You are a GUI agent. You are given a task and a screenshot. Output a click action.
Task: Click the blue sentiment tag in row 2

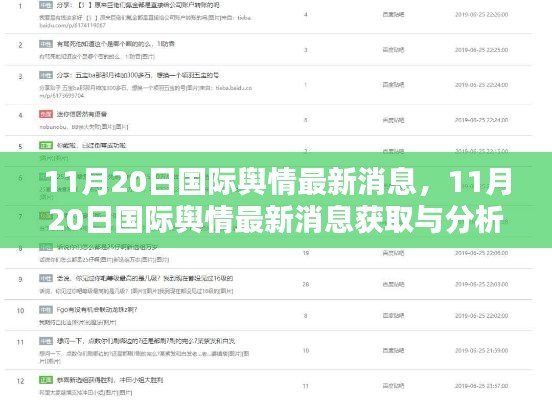[x=46, y=44]
